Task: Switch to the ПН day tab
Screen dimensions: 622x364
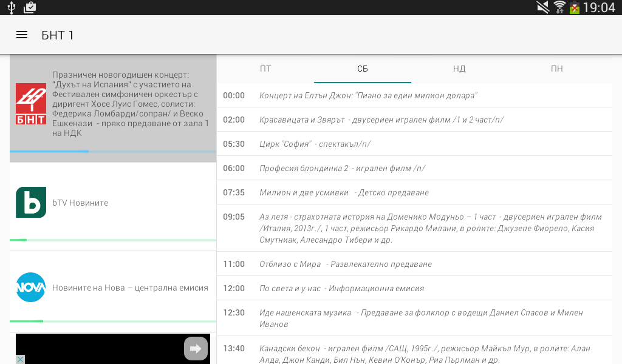Action: pyautogui.click(x=557, y=69)
